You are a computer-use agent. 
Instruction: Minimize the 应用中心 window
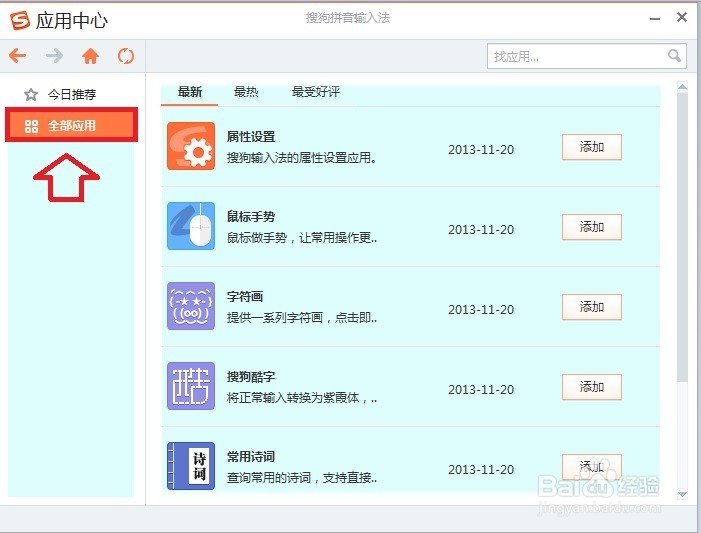tap(655, 19)
